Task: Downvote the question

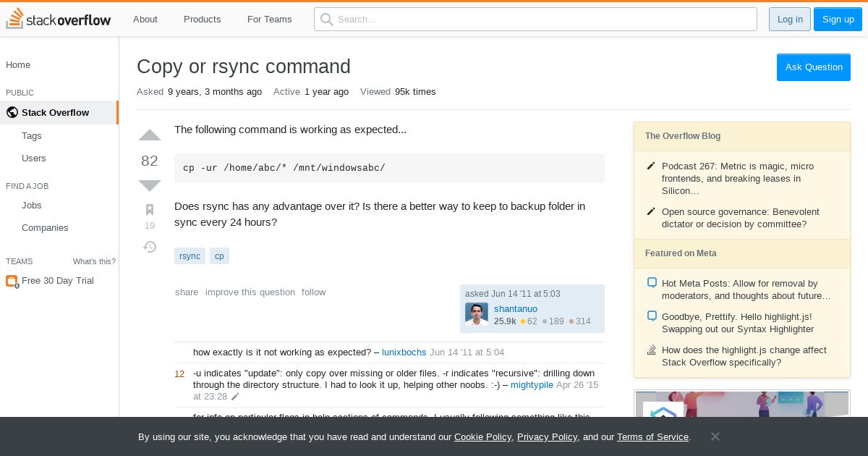Action: click(x=150, y=185)
